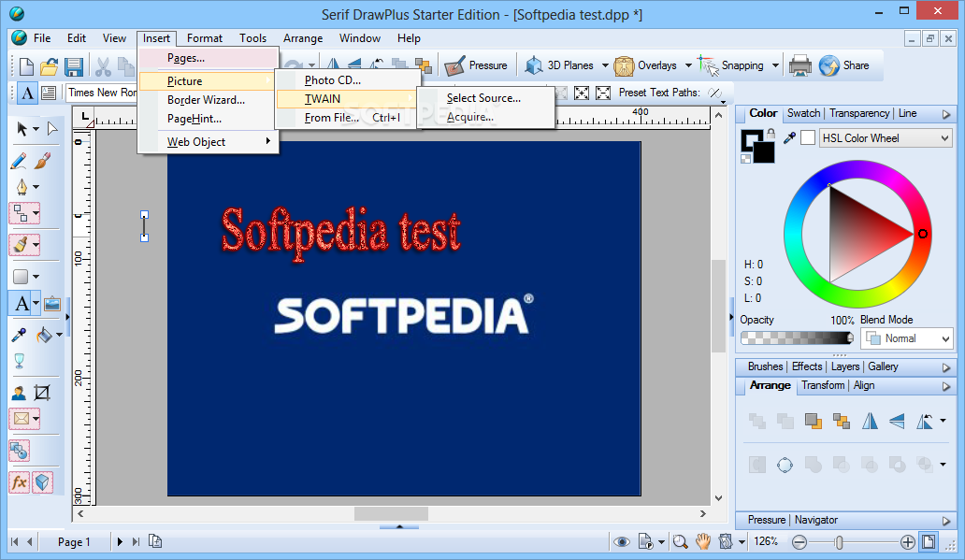Toggle the eye preview icon in status bar
965x560 pixels.
click(622, 541)
